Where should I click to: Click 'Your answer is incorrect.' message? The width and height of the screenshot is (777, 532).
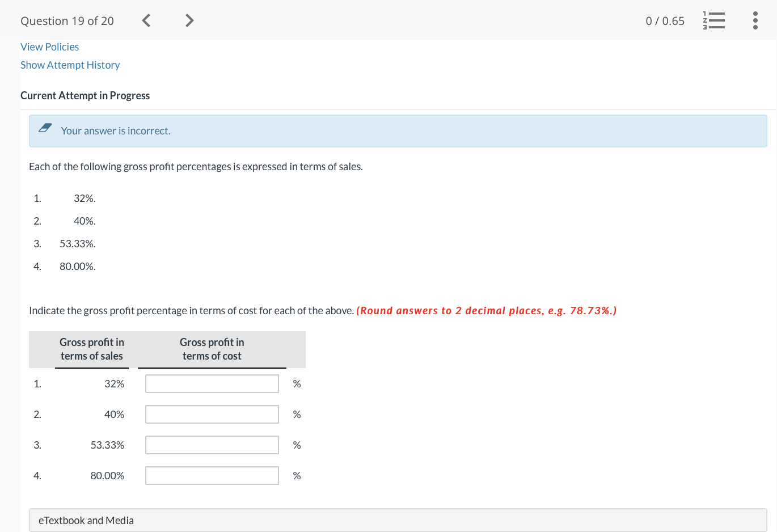point(116,131)
